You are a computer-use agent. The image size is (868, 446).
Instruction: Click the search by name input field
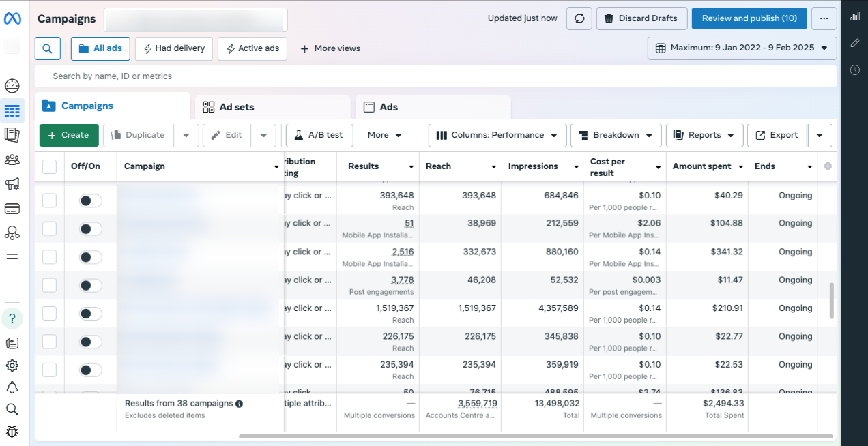435,76
